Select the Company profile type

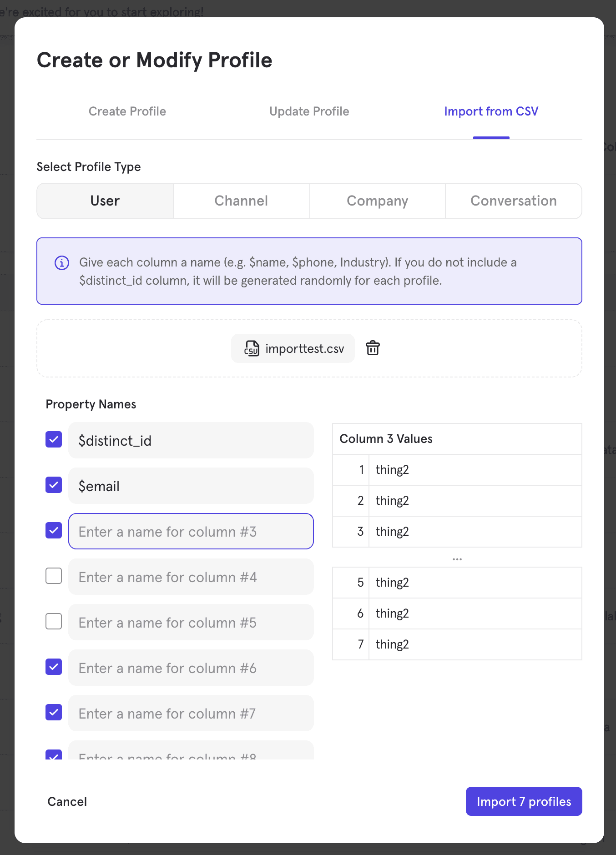pos(377,201)
